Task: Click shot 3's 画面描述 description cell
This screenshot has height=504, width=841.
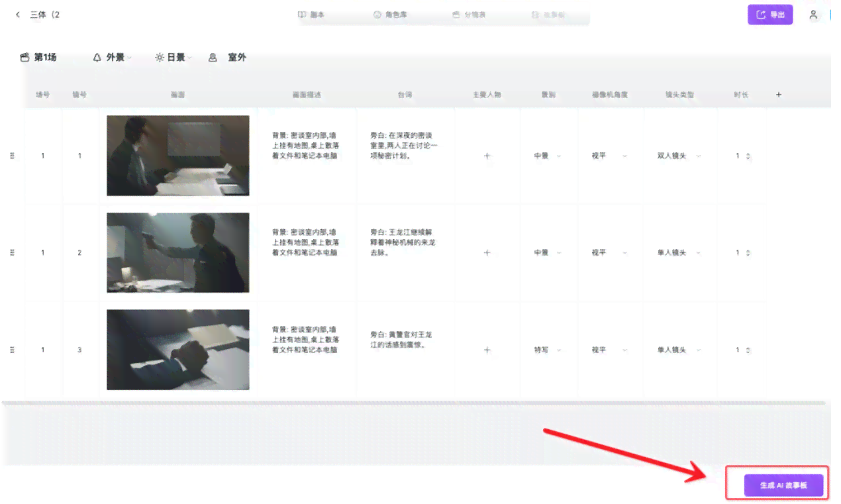Action: pos(305,339)
